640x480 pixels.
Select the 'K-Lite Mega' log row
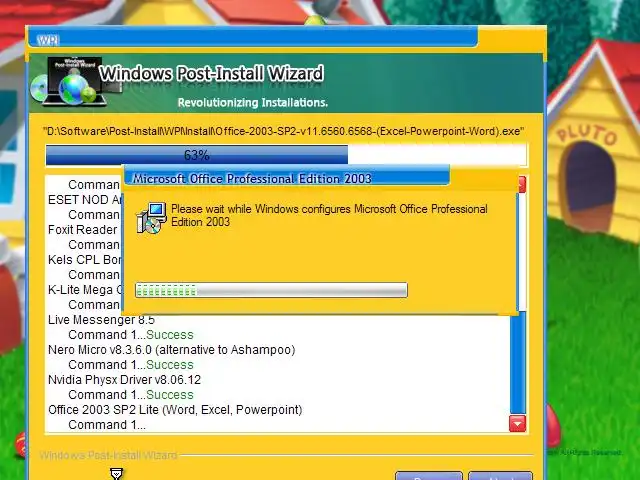click(x=85, y=290)
